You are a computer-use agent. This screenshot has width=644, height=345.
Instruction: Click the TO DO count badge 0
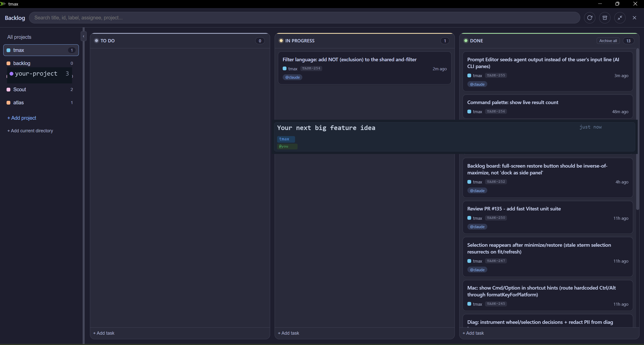(260, 41)
